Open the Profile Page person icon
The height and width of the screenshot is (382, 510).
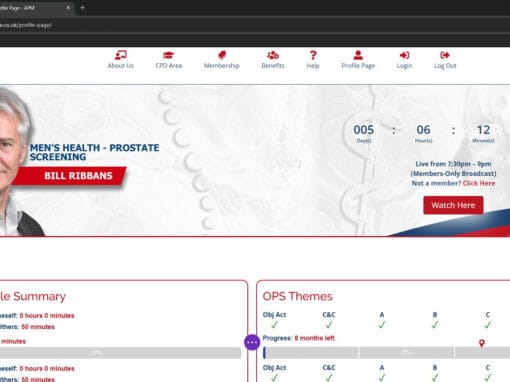point(358,55)
